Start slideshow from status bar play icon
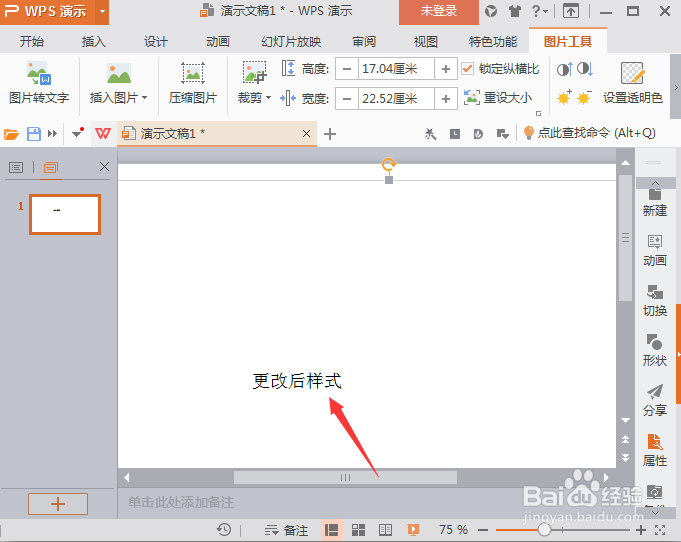 [x=413, y=530]
